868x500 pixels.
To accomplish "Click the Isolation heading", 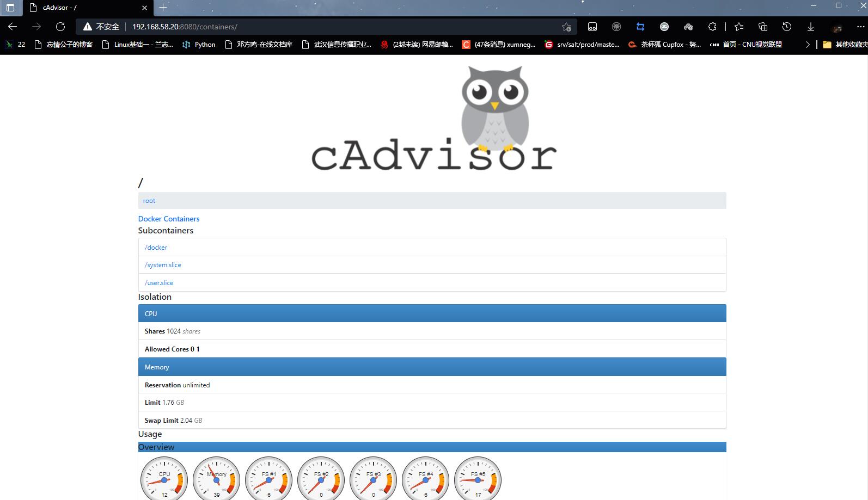I will [155, 297].
